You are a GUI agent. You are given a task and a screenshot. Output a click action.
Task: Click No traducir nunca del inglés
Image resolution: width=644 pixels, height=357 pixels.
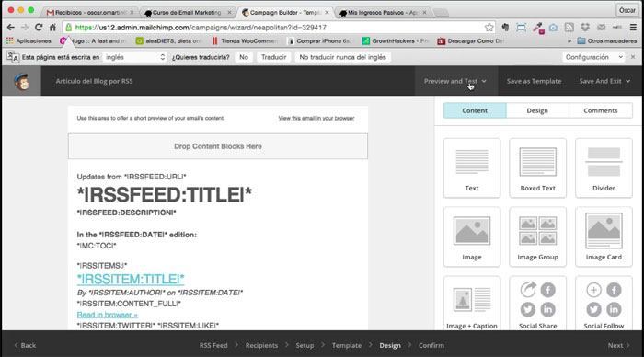(342, 57)
